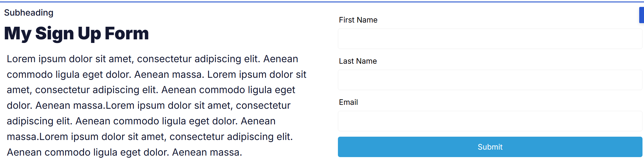The width and height of the screenshot is (644, 161).
Task: Click the word Sign in the heading
Action: click(x=54, y=33)
